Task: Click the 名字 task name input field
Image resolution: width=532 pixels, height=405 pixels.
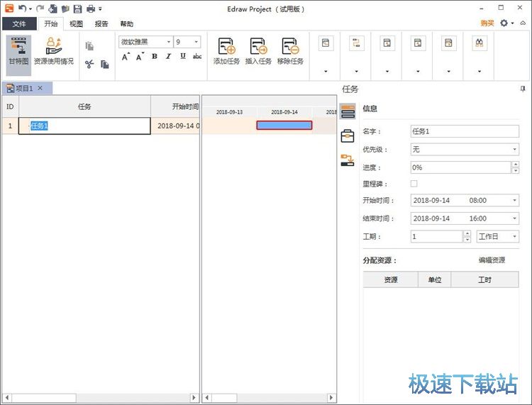Action: [465, 131]
